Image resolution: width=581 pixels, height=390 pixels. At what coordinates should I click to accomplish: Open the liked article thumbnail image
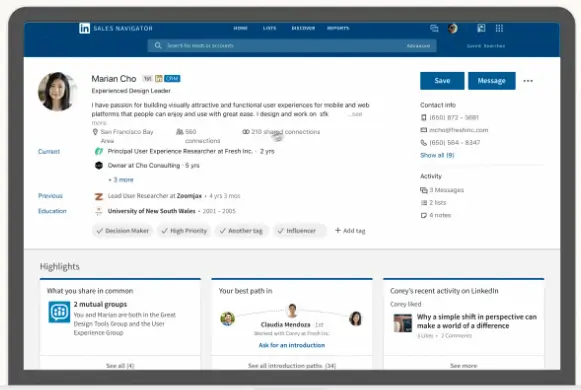(403, 323)
